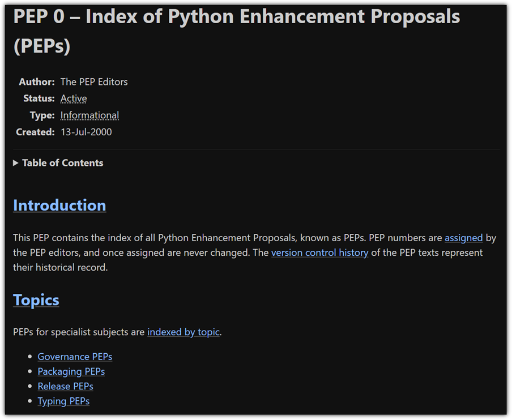512x420 pixels.
Task: Open the 'indexed by topic' link
Action: tap(184, 332)
